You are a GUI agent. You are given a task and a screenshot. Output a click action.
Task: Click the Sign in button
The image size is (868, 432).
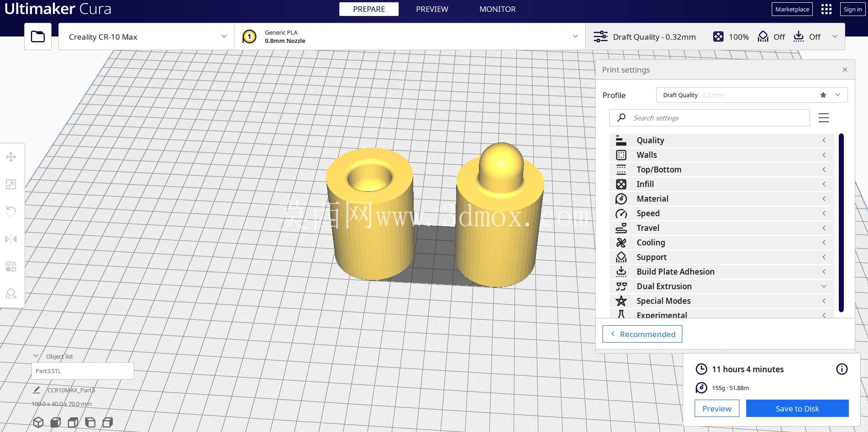point(852,9)
